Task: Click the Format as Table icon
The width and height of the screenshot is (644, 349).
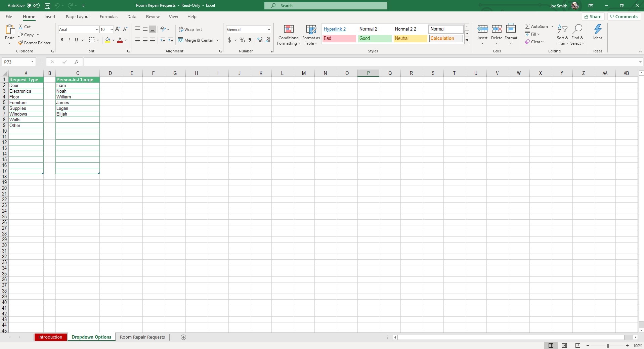Action: pos(311,29)
